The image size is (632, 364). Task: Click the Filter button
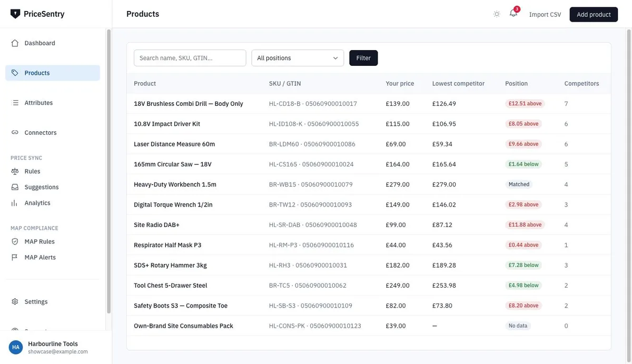[x=363, y=58]
